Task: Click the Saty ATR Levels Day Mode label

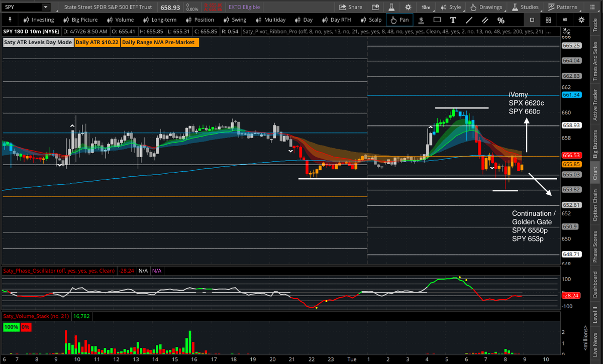Action: [x=38, y=42]
